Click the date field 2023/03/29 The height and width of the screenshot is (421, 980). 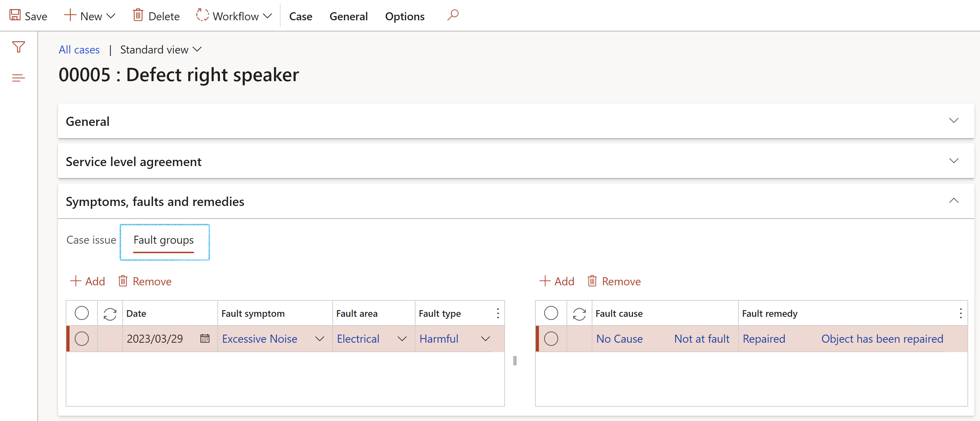point(155,338)
